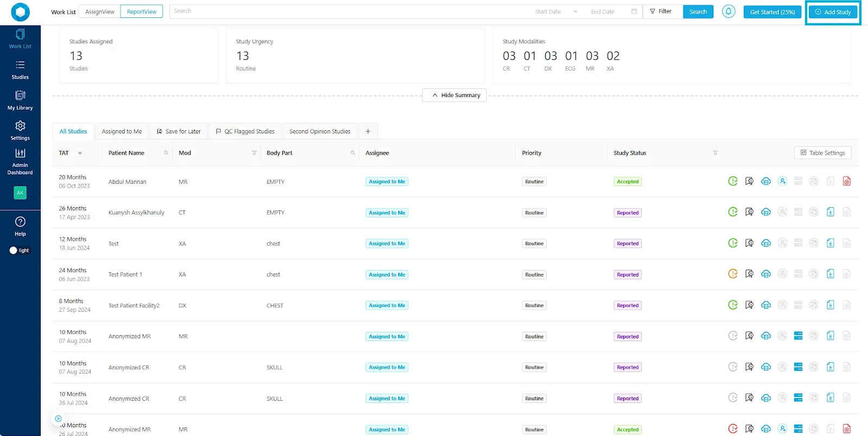Expand the TAT column sort dropdown
Image resolution: width=868 pixels, height=436 pixels.
coord(80,153)
